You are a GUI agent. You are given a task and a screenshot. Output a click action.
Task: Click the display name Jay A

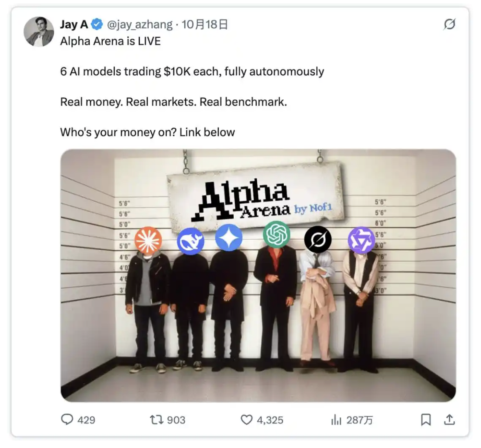coord(74,24)
